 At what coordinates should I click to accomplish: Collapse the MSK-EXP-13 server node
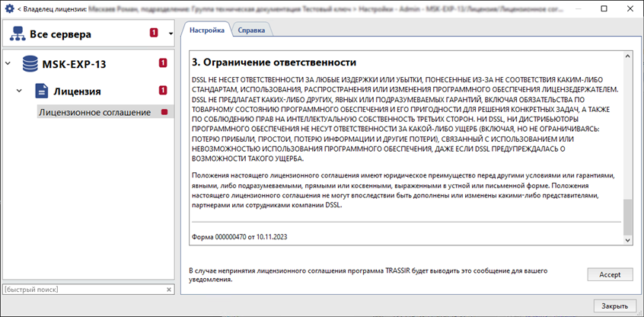coord(8,63)
